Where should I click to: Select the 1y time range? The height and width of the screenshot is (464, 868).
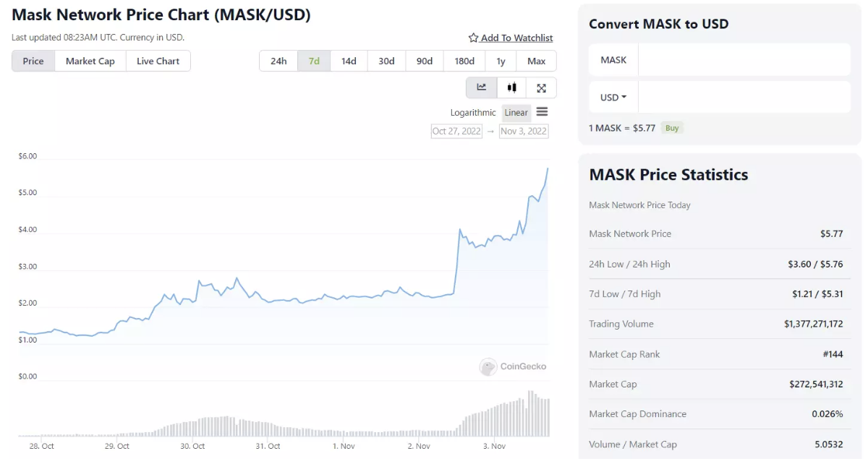501,61
